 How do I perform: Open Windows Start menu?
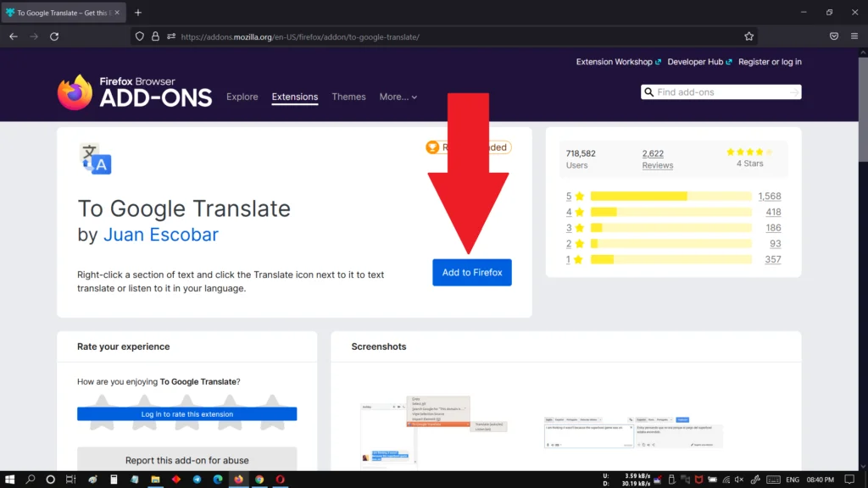coord(9,480)
